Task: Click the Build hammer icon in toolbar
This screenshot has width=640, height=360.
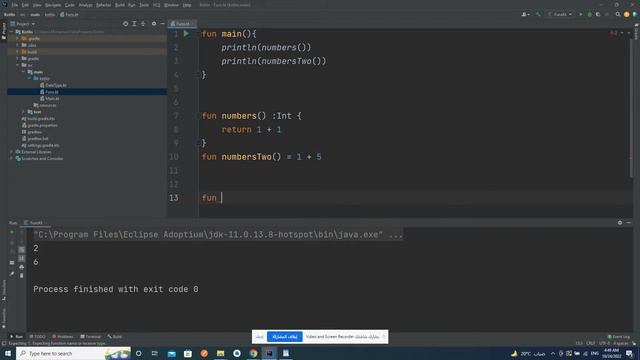Action: 538,14
